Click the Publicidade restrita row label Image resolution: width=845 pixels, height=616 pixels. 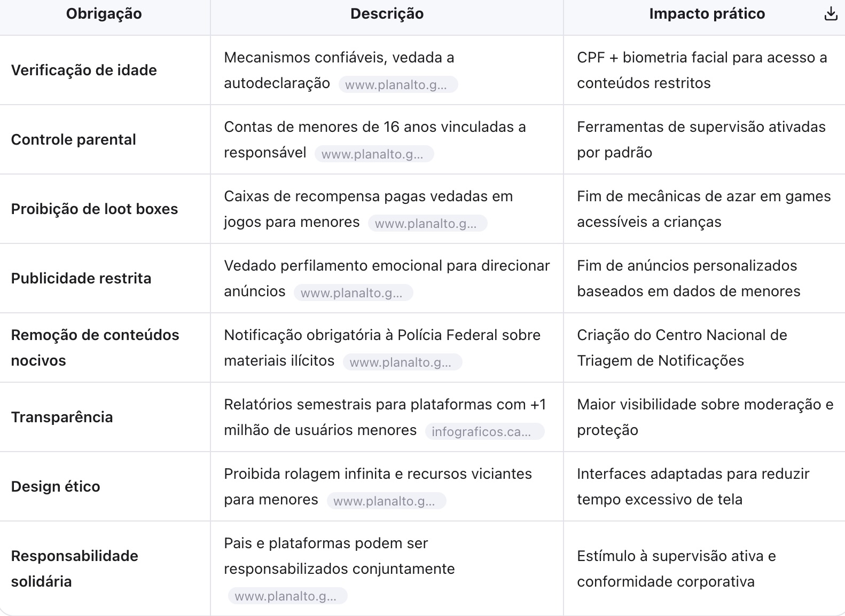(x=81, y=279)
